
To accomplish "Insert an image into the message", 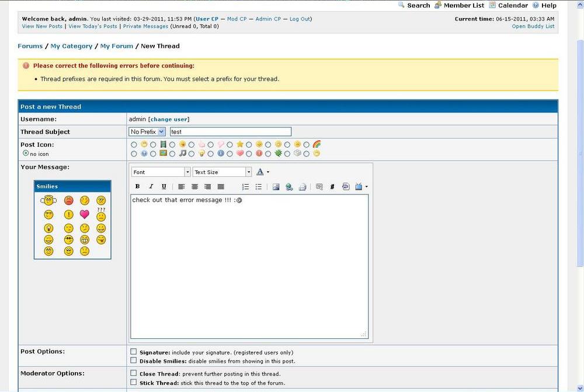I will pos(276,187).
